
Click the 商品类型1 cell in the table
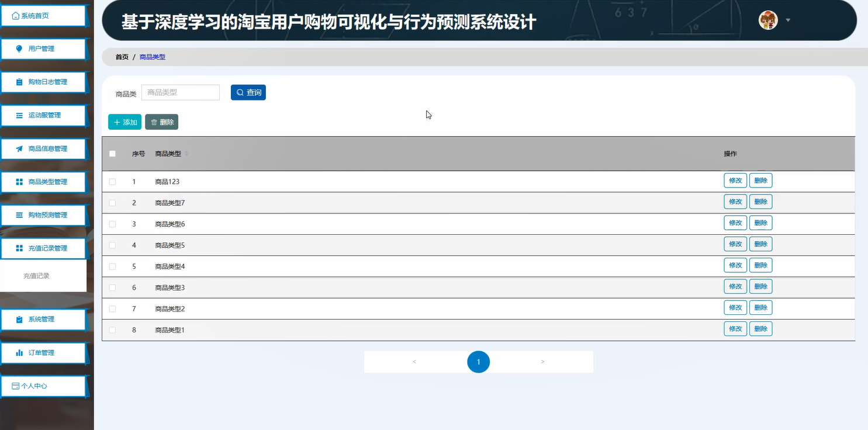pos(170,330)
